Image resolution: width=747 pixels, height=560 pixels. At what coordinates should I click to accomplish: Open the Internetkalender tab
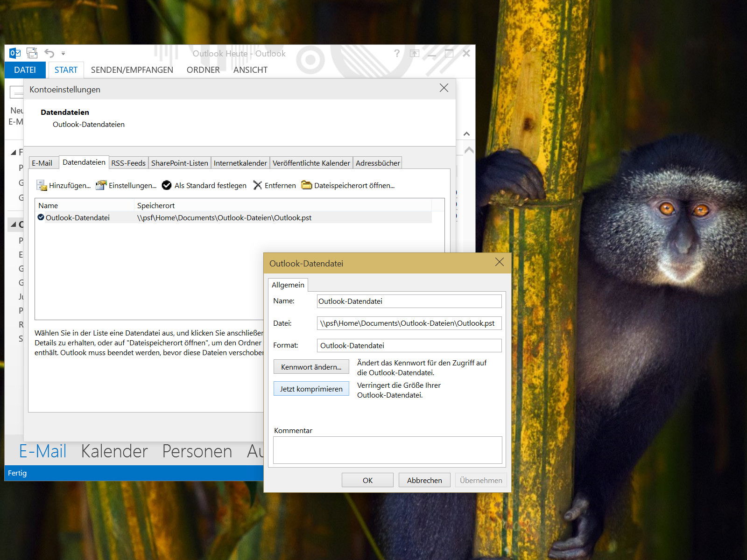click(240, 163)
